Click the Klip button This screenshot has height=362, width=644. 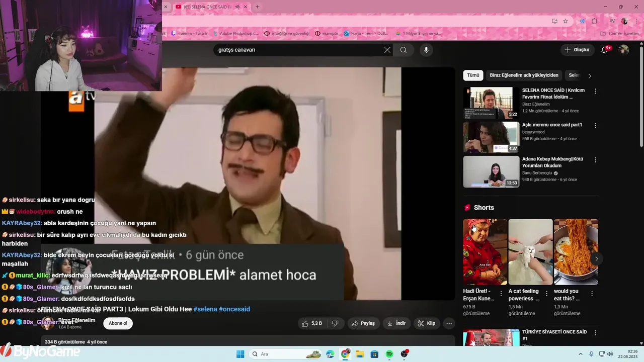[427, 323]
